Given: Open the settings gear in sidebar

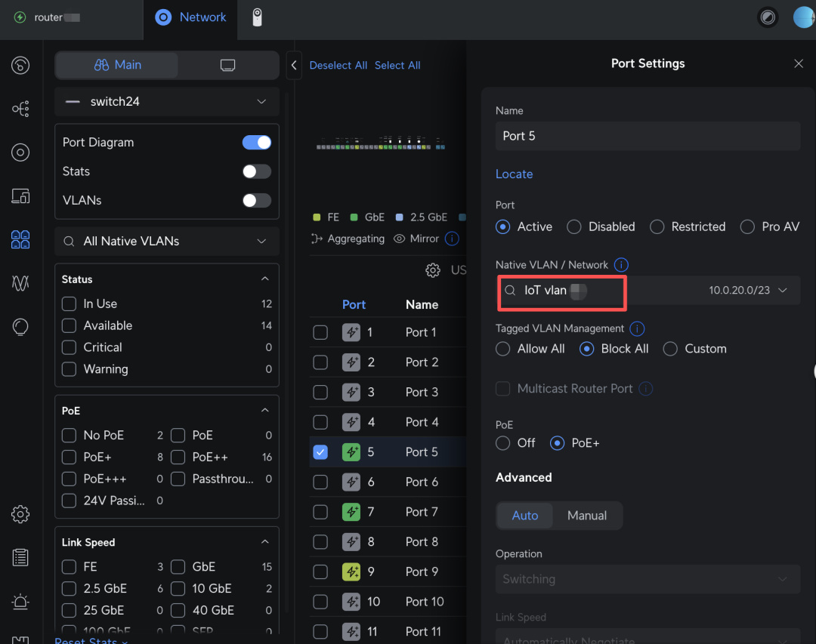Looking at the screenshot, I should click(x=20, y=514).
